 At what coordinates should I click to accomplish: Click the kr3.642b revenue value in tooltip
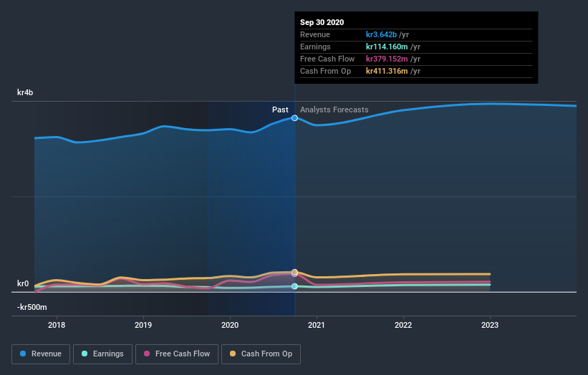coord(381,34)
